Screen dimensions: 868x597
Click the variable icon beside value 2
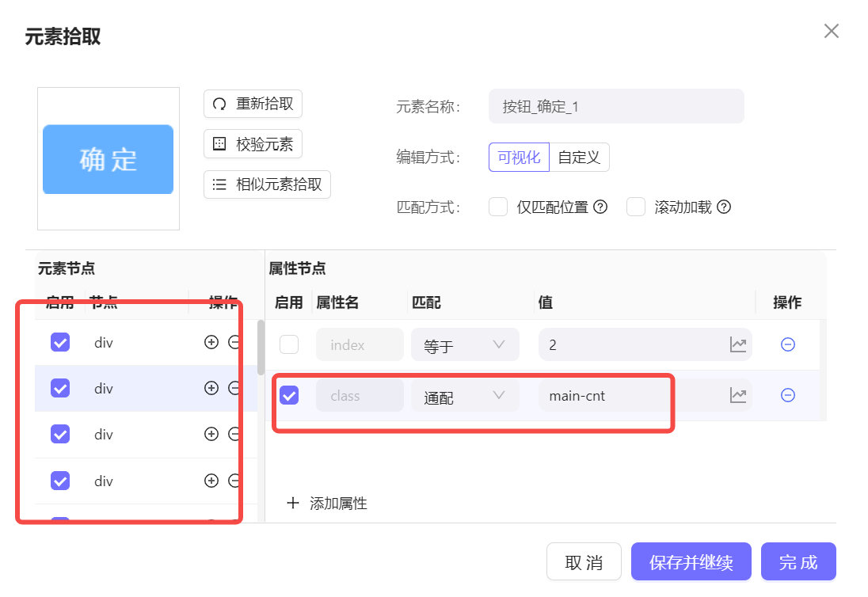tap(737, 344)
